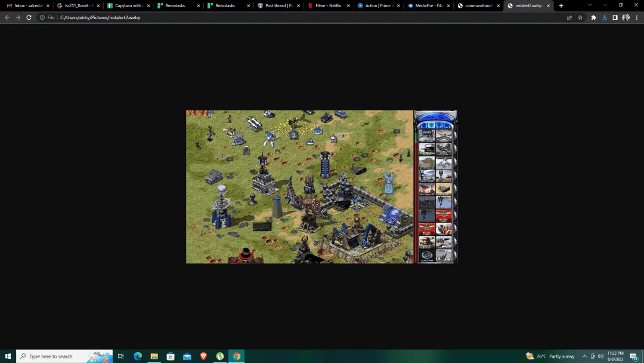
Task: Launch Brave browser from the taskbar
Action: tap(203, 356)
